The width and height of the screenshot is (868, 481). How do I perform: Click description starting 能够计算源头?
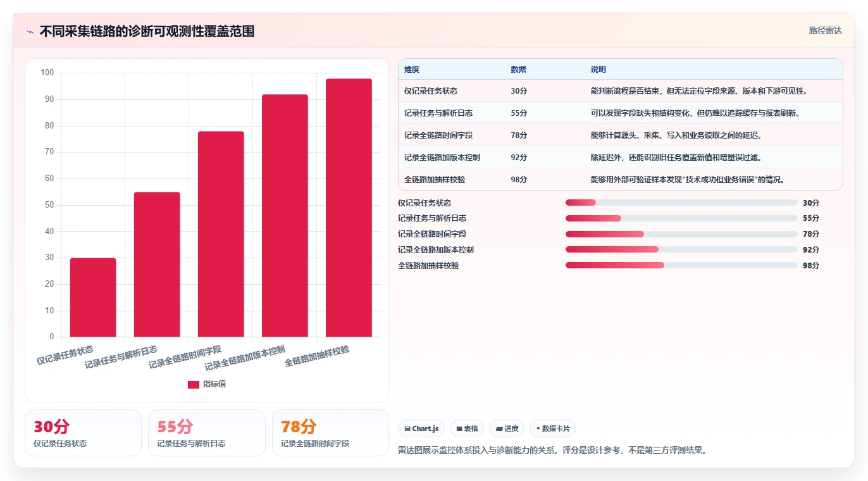[x=676, y=135]
